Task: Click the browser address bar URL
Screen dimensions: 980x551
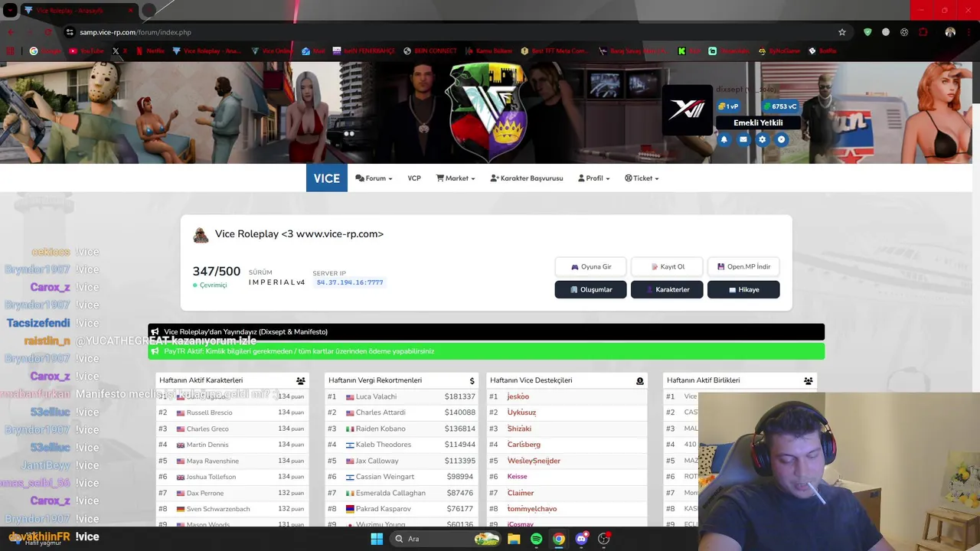Action: (x=136, y=32)
